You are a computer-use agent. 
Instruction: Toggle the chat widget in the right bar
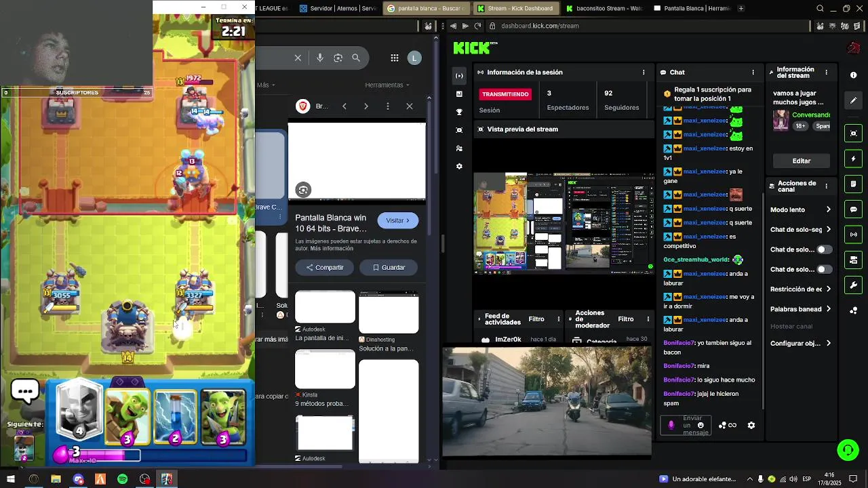click(853, 209)
